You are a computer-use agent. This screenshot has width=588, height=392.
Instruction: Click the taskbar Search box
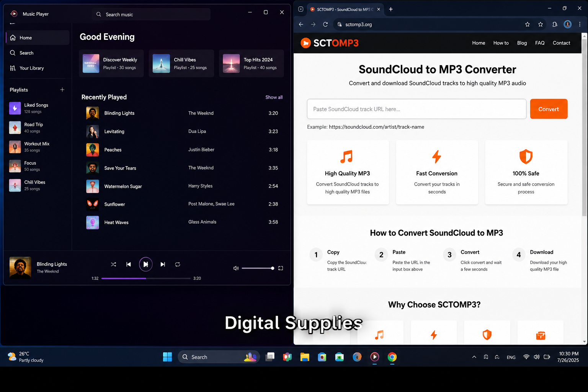219,357
